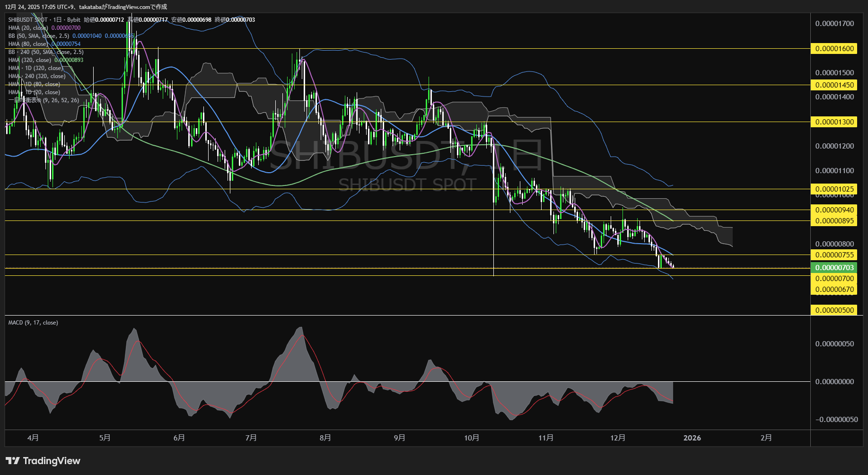Click the yellow 0.00001450 price level label
Screen dimensions: 868x475
click(834, 85)
